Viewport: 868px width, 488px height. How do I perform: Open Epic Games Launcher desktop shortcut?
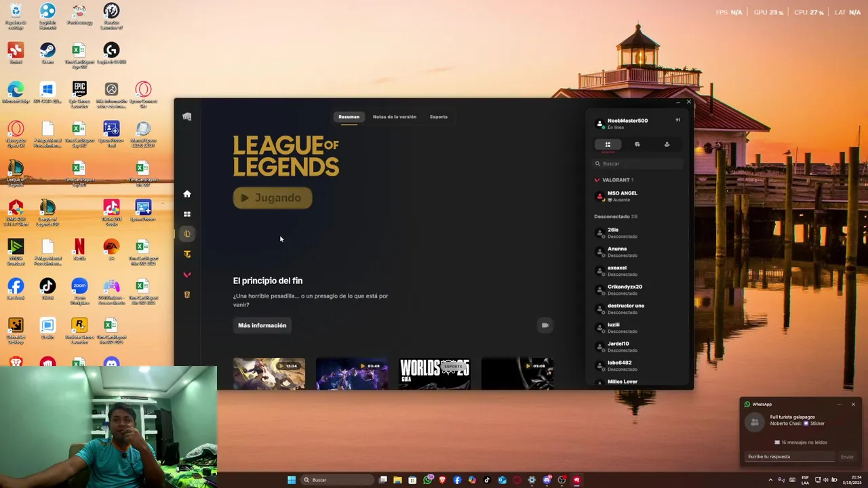[79, 94]
